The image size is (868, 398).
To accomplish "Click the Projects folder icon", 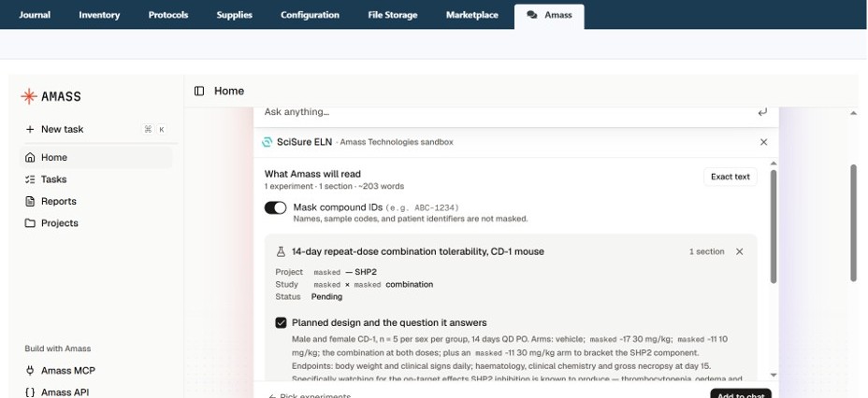I will pyautogui.click(x=30, y=223).
